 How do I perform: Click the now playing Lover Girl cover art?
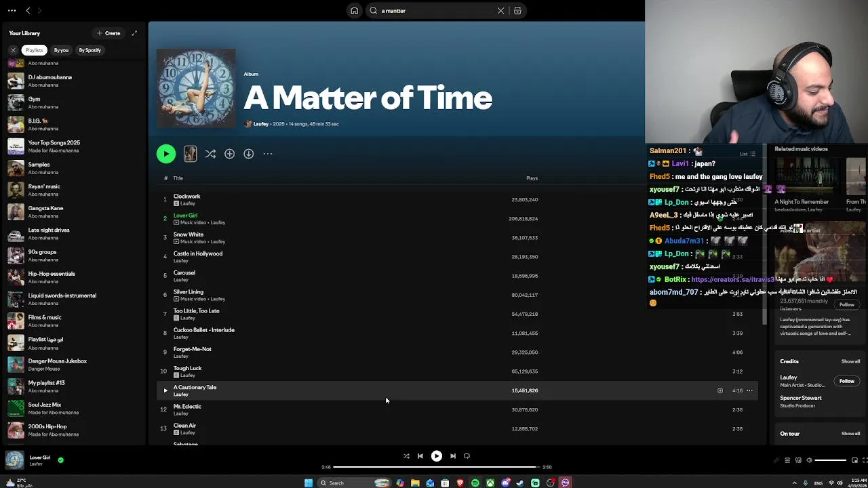14,460
